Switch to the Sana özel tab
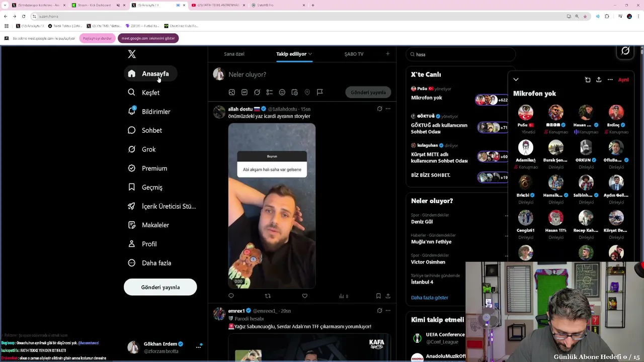The width and height of the screenshot is (644, 362). (234, 54)
